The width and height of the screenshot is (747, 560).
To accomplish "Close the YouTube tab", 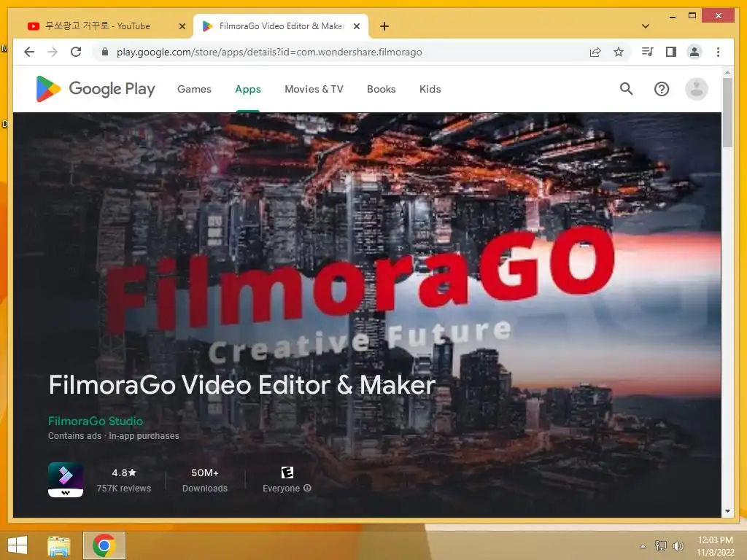I will tap(182, 26).
